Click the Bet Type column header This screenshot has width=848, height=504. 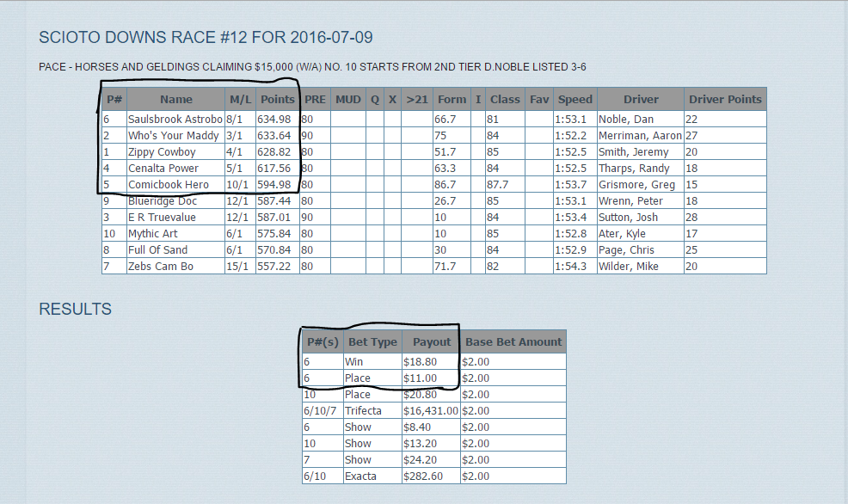372,341
